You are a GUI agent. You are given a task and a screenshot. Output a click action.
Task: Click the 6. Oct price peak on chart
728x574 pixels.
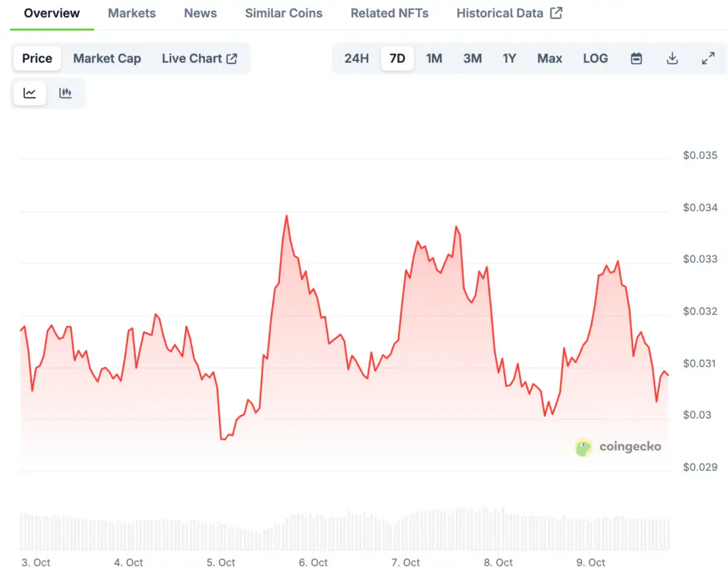pos(287,216)
